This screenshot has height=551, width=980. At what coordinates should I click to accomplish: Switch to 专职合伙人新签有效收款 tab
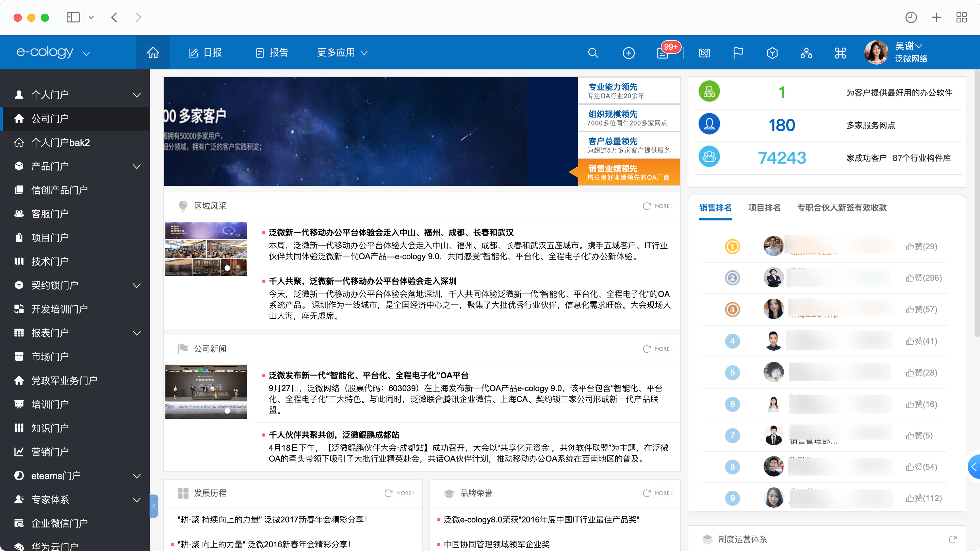842,207
